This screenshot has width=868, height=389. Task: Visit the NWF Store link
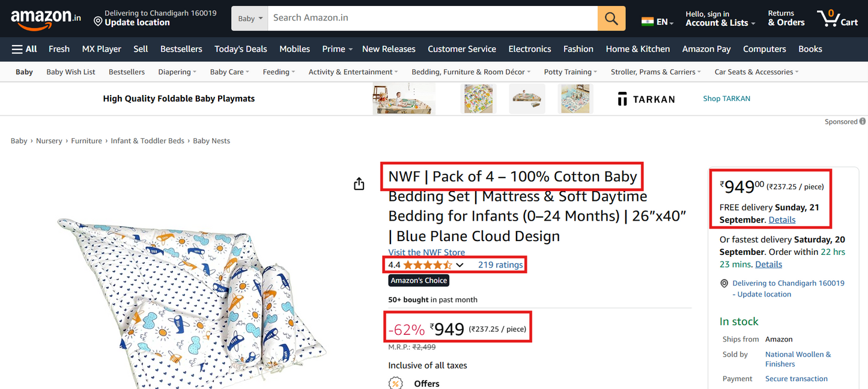tap(426, 253)
